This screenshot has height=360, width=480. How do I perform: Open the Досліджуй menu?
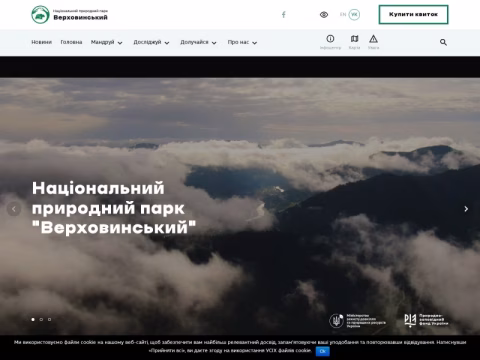pos(147,42)
